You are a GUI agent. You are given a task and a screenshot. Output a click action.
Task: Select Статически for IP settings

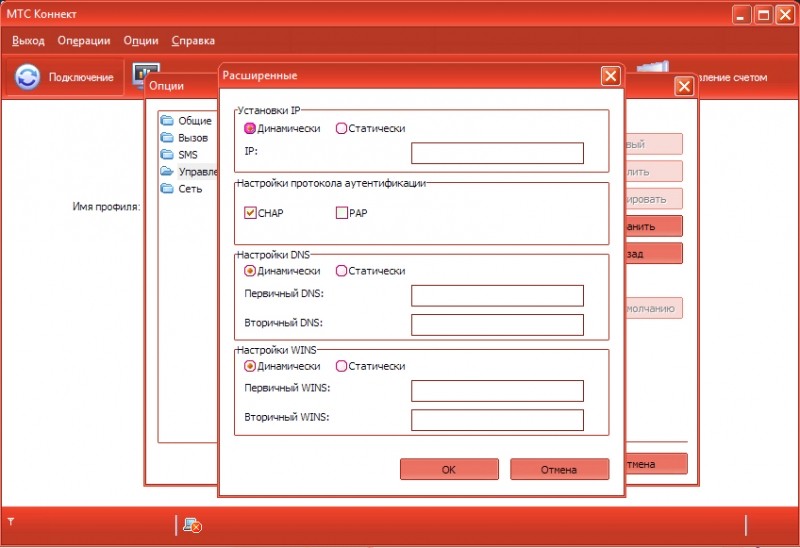341,129
